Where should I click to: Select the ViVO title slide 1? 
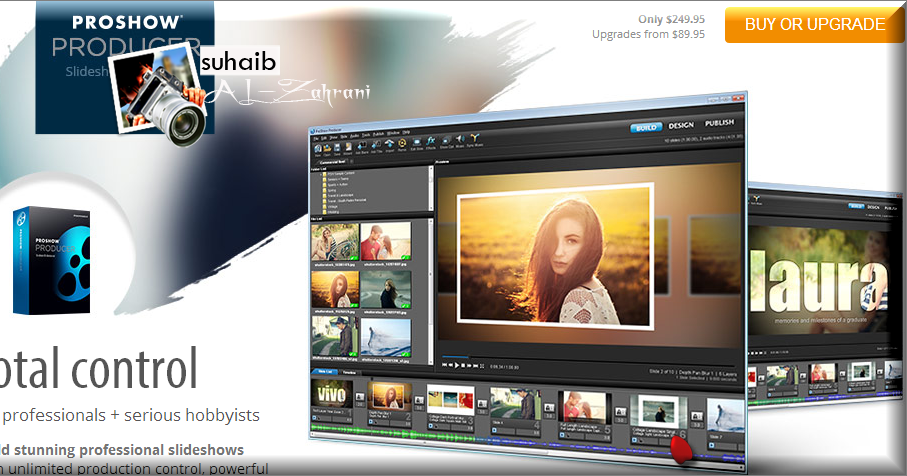332,394
